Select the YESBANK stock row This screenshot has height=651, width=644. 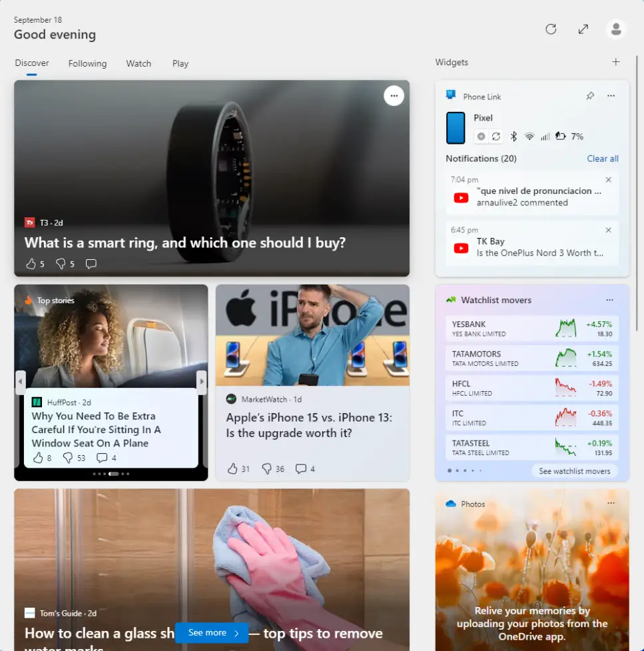click(x=532, y=328)
